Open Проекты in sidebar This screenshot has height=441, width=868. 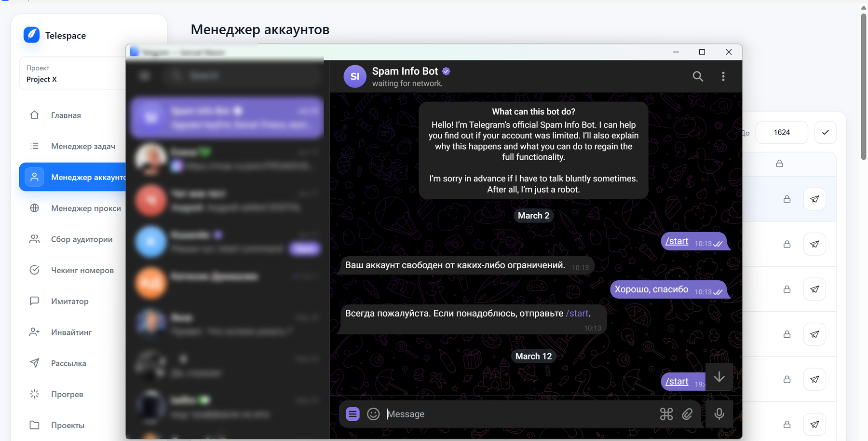(68, 425)
